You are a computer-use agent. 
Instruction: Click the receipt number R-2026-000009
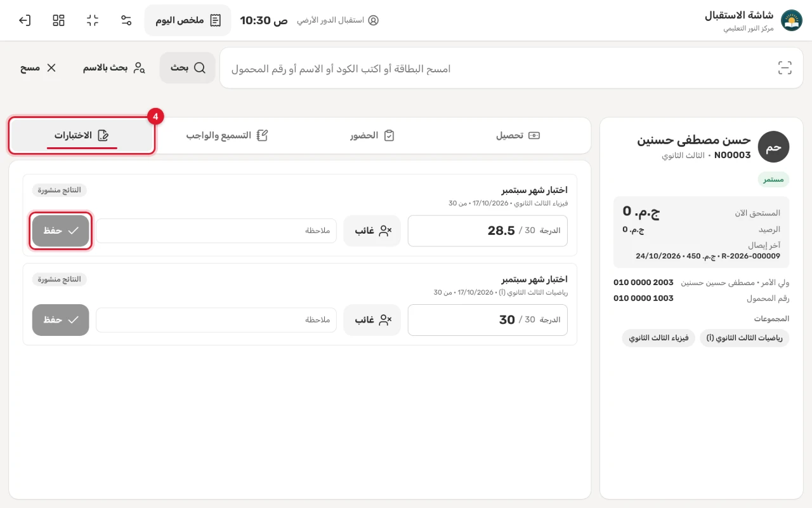[750, 256]
